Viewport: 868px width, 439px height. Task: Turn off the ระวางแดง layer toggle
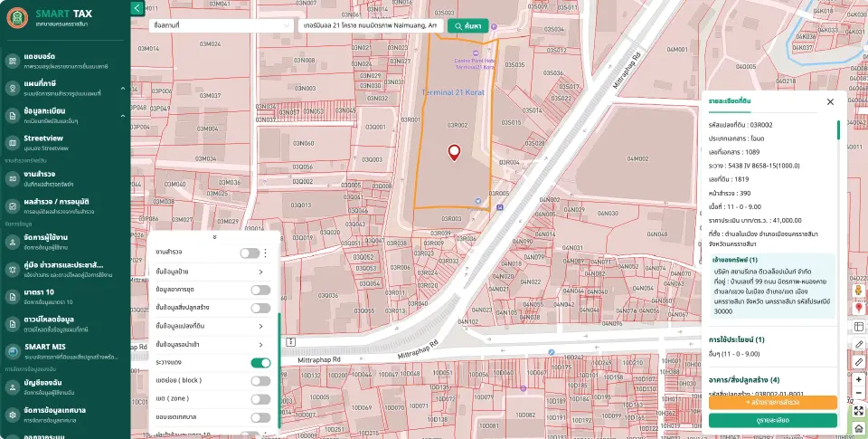click(260, 362)
